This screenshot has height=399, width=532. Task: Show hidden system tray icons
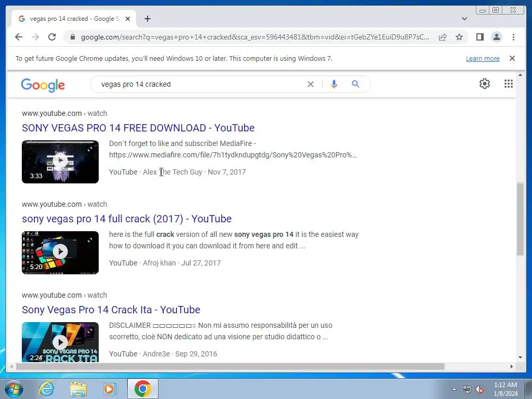pos(454,389)
